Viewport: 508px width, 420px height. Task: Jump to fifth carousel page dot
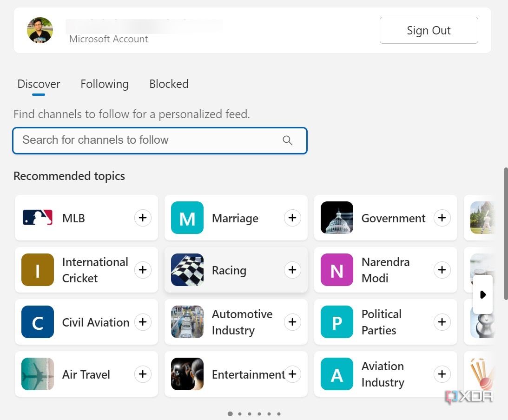269,414
